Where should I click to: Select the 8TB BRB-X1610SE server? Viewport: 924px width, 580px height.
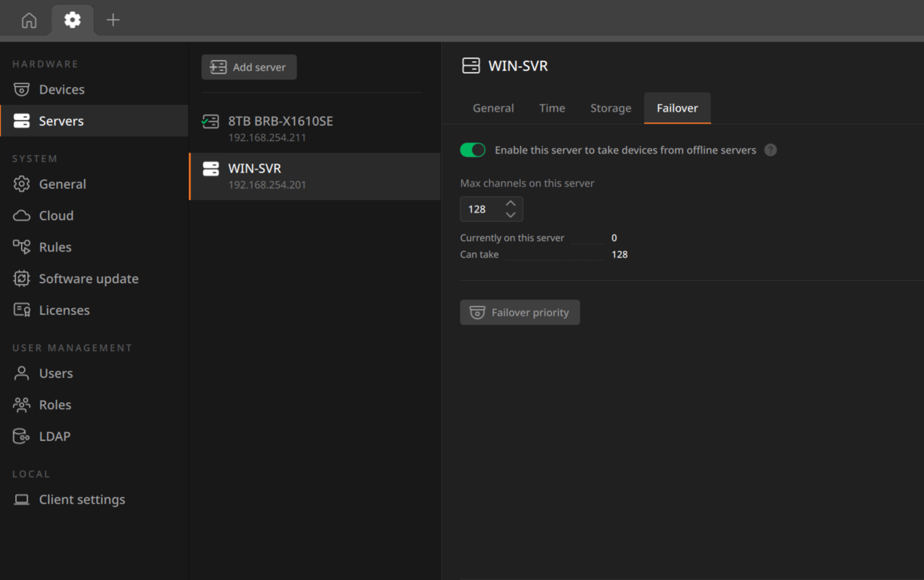315,129
